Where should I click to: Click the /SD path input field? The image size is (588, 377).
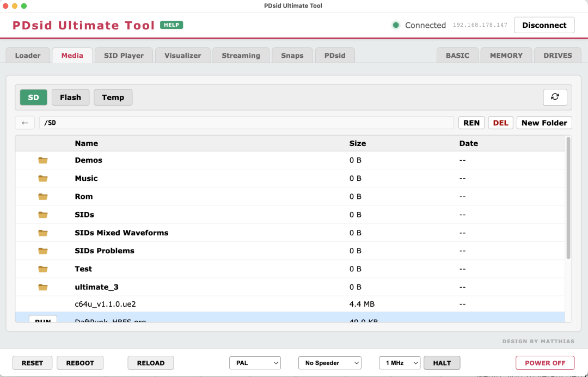[x=247, y=123]
